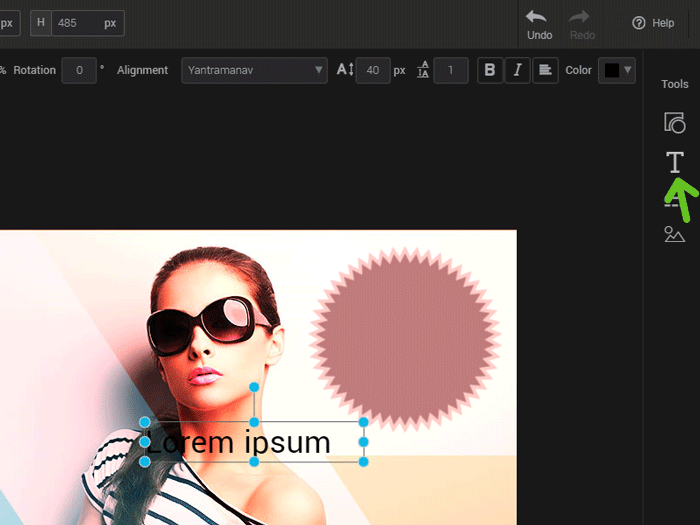Image resolution: width=700 pixels, height=525 pixels.
Task: Click the Undo arrow icon
Action: pyautogui.click(x=537, y=17)
